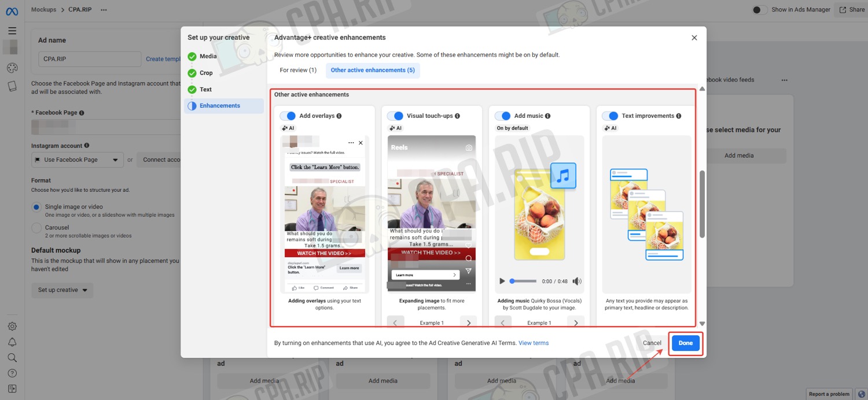Open the mockup card icon in sidebar
The height and width of the screenshot is (400, 868).
point(12,86)
